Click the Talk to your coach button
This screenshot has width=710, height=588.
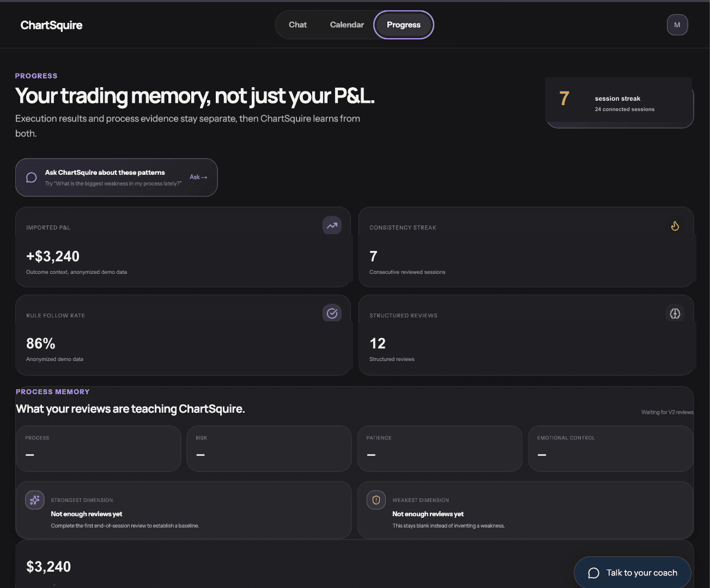click(633, 573)
